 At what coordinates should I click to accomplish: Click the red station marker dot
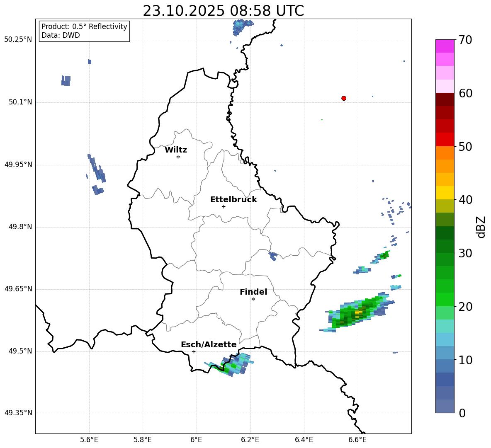pos(343,98)
